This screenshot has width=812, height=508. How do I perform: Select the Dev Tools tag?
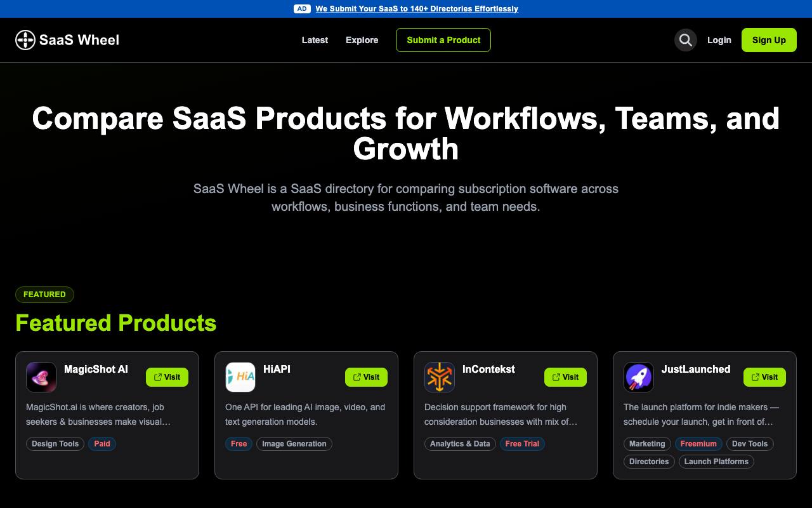(x=750, y=444)
